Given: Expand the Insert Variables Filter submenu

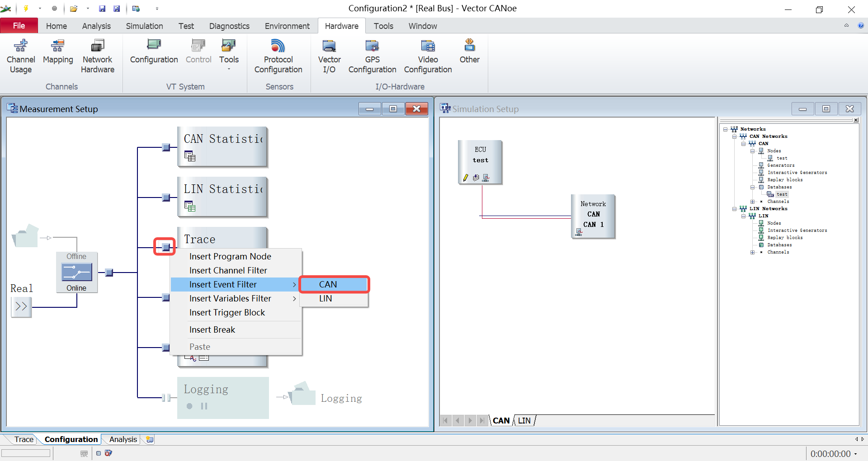Looking at the screenshot, I should coord(236,298).
